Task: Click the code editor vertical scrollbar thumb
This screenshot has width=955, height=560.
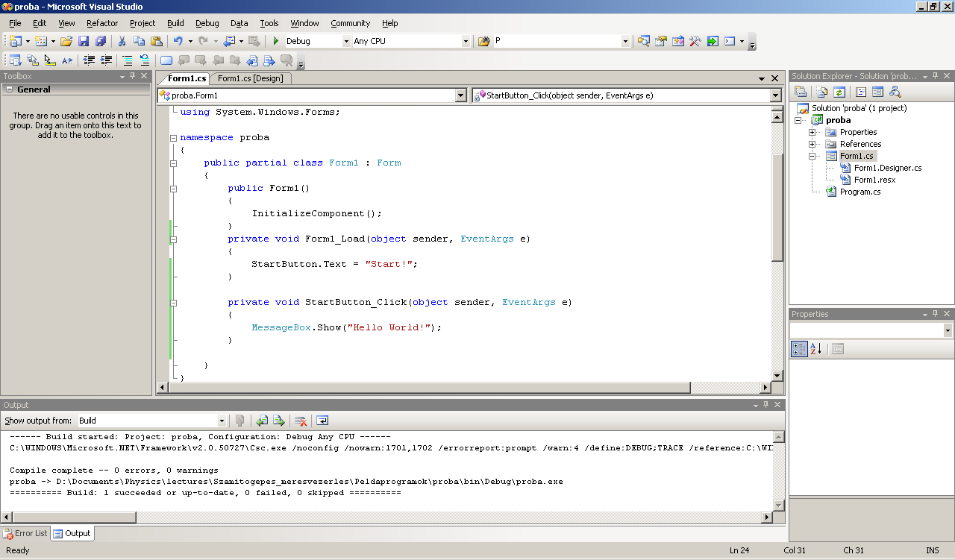Action: tap(777, 208)
